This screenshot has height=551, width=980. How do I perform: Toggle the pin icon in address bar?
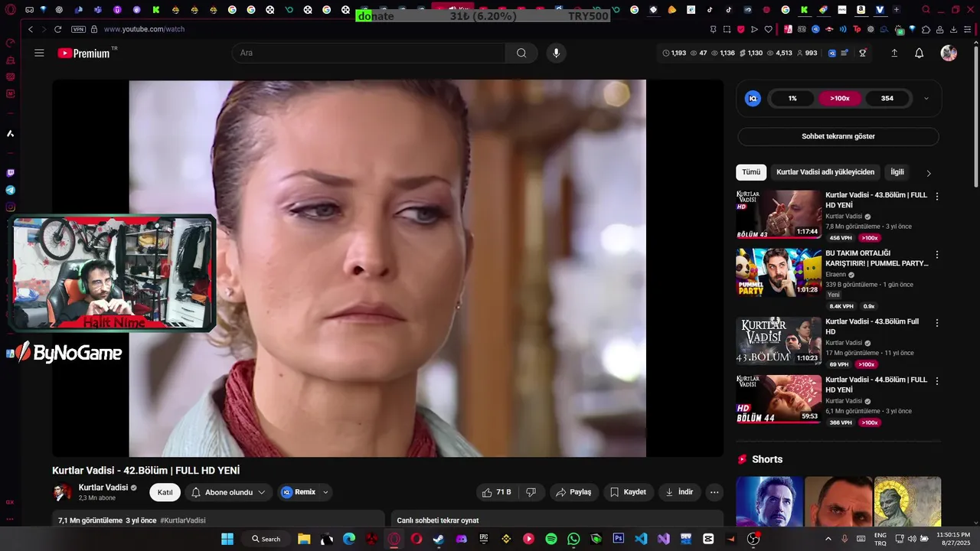(713, 29)
